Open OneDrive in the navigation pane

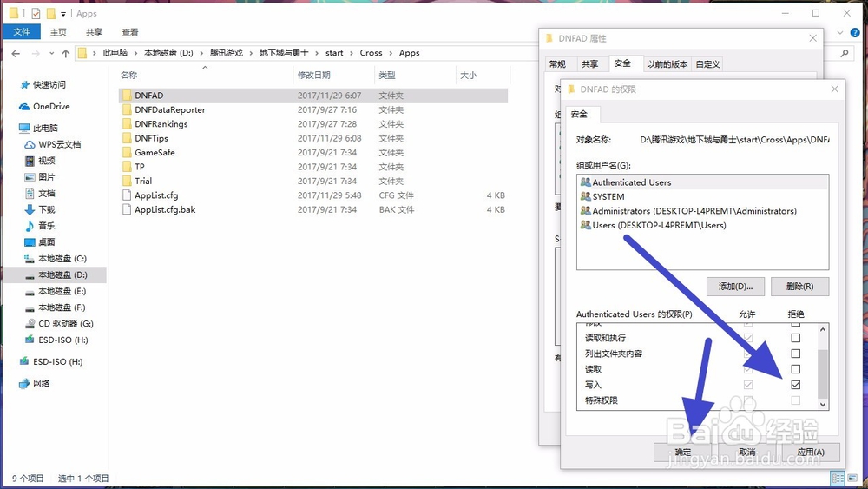[x=44, y=106]
